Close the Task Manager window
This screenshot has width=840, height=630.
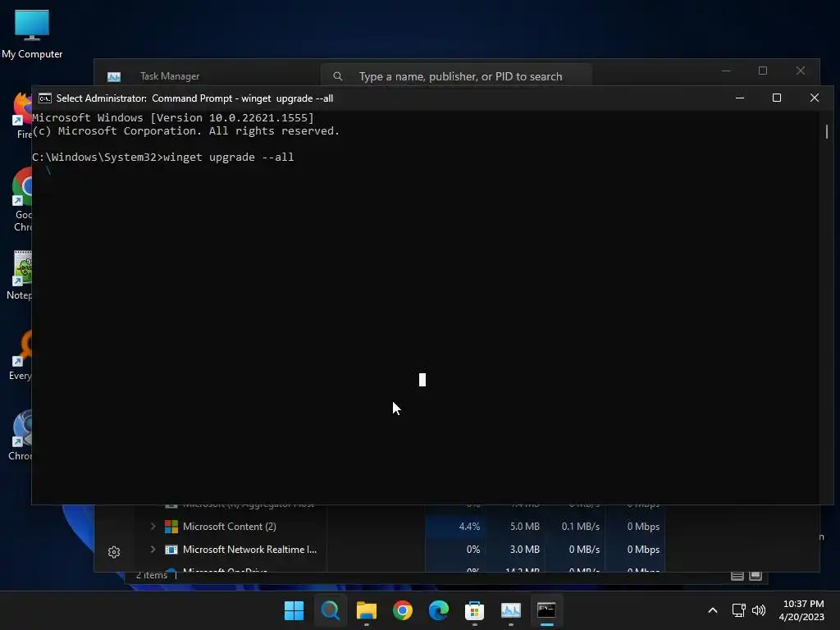[801, 71]
